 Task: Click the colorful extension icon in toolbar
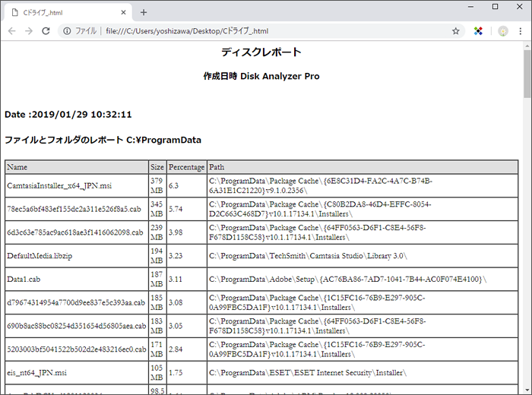[478, 31]
